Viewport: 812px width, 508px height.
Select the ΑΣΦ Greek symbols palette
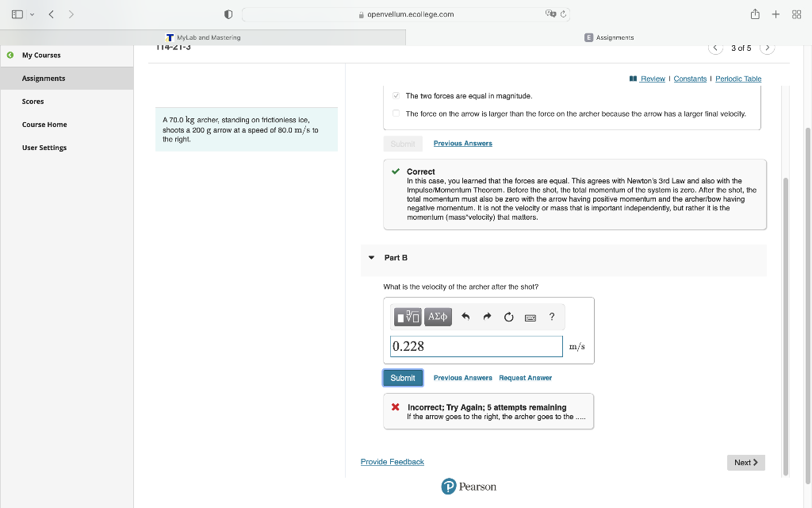437,316
